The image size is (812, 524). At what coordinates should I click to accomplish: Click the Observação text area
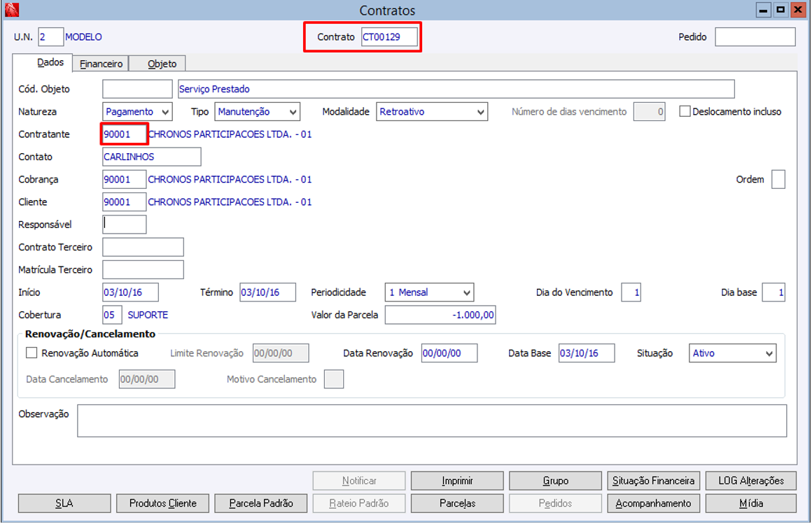click(x=432, y=421)
